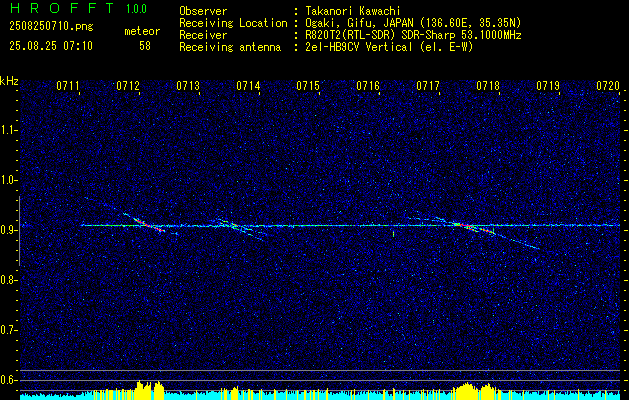Image resolution: width=629 pixels, height=400 pixels.
Task: Click the 0717 time marker
Action: [428, 86]
